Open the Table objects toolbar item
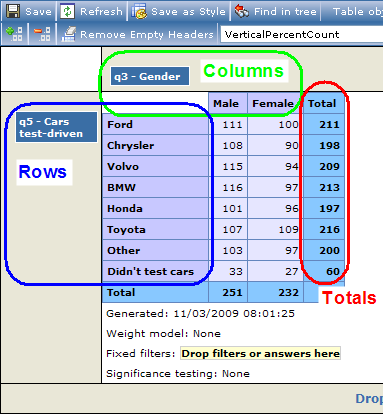 (x=358, y=12)
